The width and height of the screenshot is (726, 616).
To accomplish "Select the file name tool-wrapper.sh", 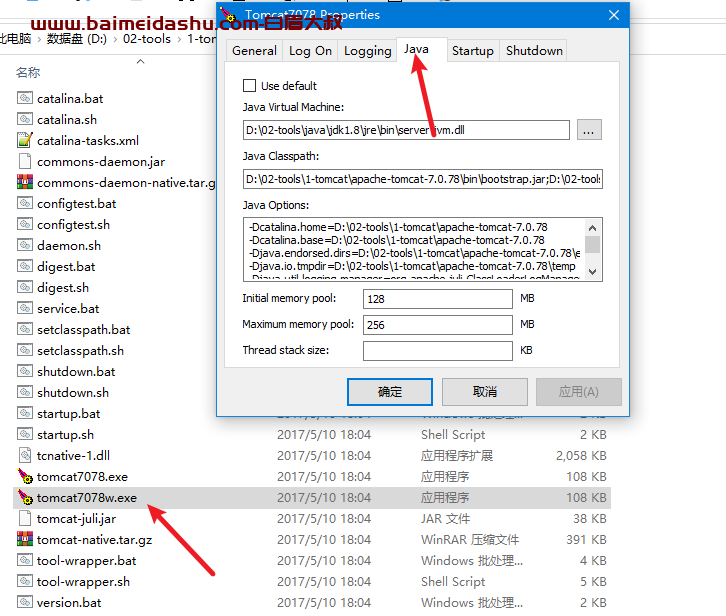I will tap(83, 582).
